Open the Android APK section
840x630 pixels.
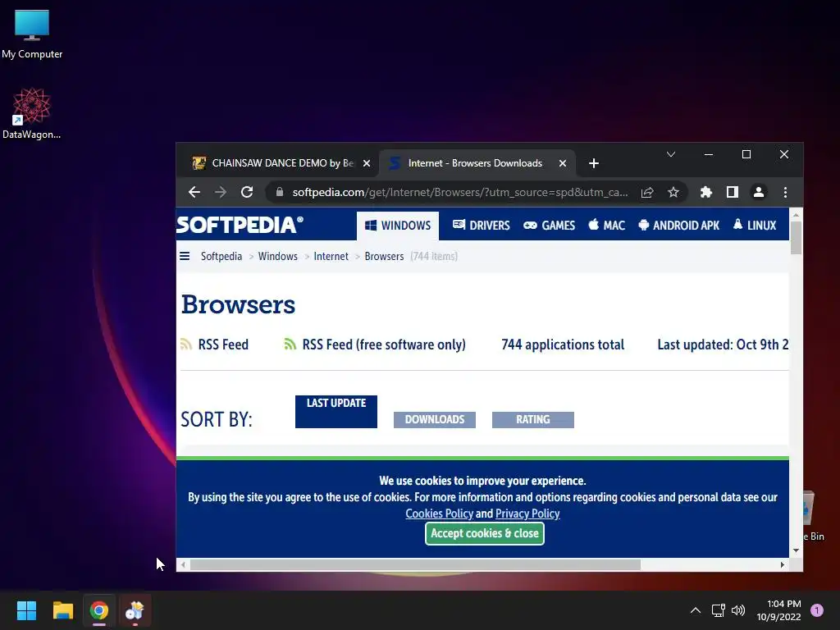coord(678,226)
